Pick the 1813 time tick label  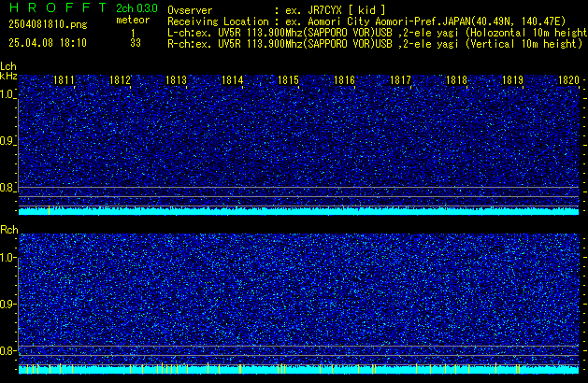click(x=176, y=80)
